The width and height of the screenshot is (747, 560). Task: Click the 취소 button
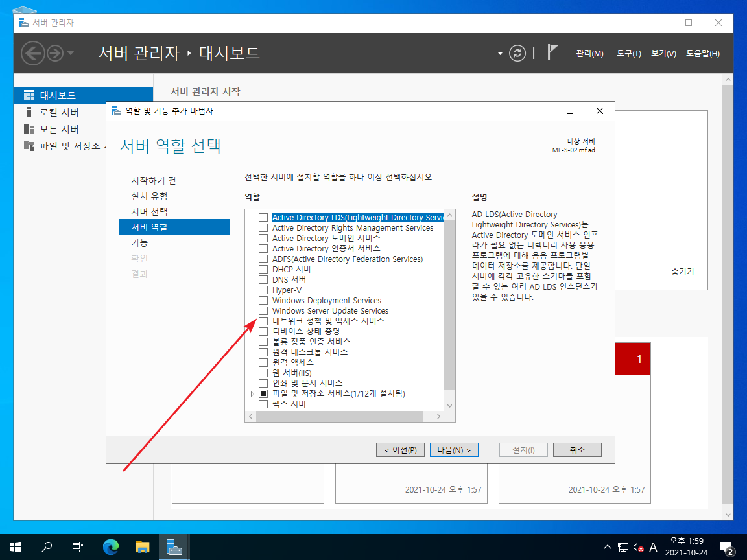pyautogui.click(x=577, y=450)
